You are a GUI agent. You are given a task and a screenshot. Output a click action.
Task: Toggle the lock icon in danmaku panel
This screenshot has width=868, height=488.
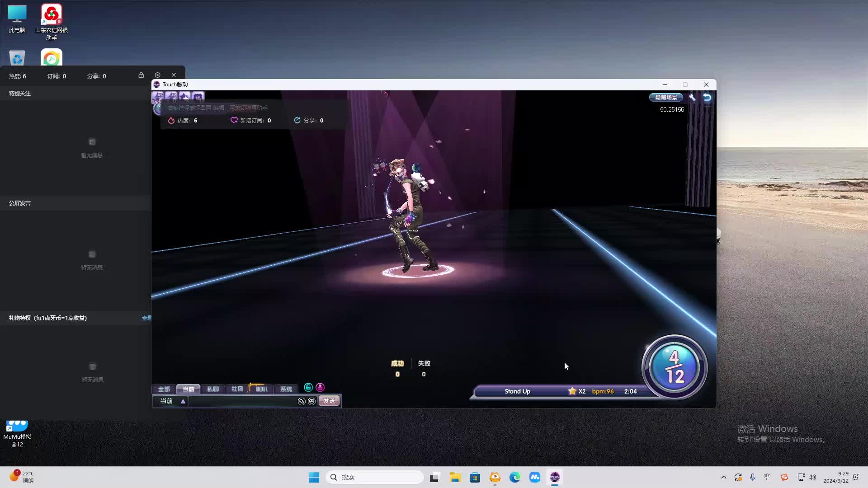141,75
